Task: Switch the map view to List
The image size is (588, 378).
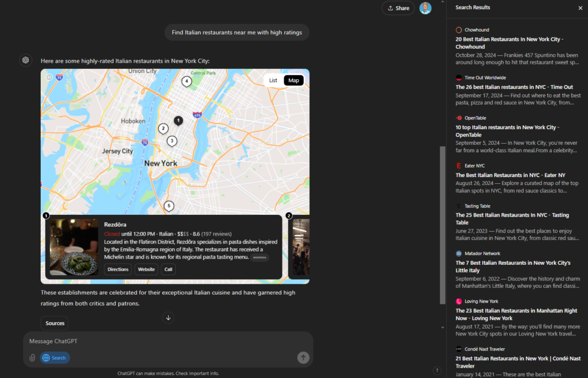Action: [x=273, y=80]
